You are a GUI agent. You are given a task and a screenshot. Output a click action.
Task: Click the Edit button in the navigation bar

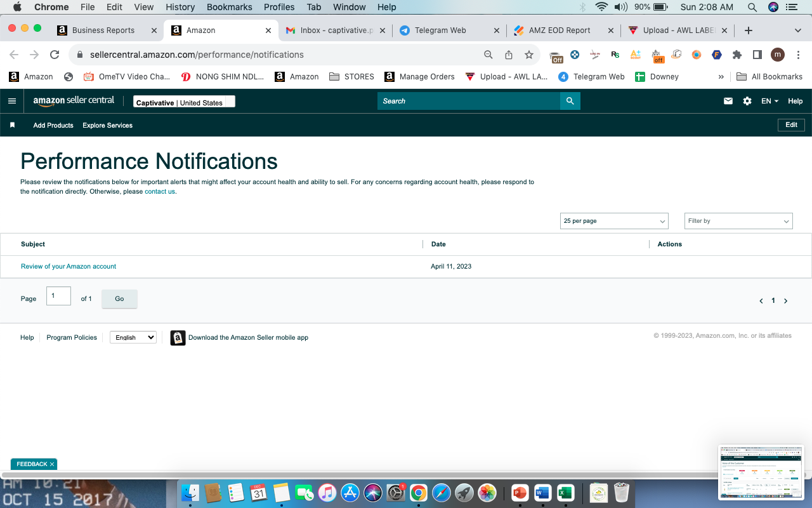[791, 125]
